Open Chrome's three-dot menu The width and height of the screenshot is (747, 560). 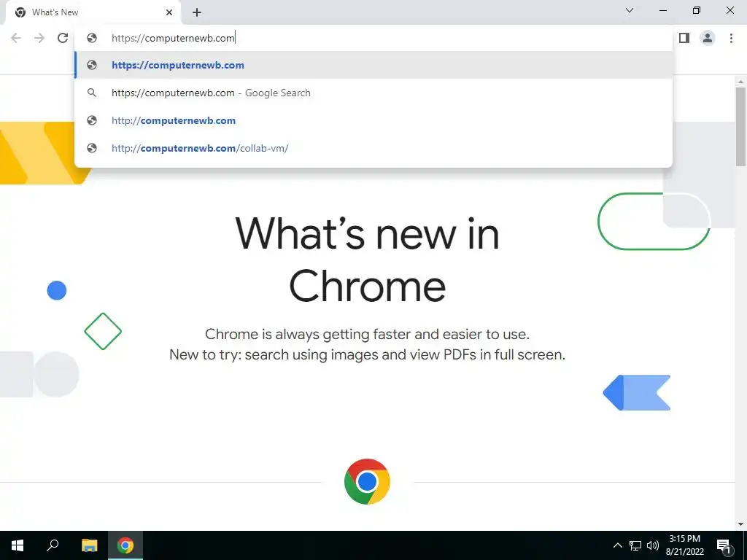tap(731, 38)
